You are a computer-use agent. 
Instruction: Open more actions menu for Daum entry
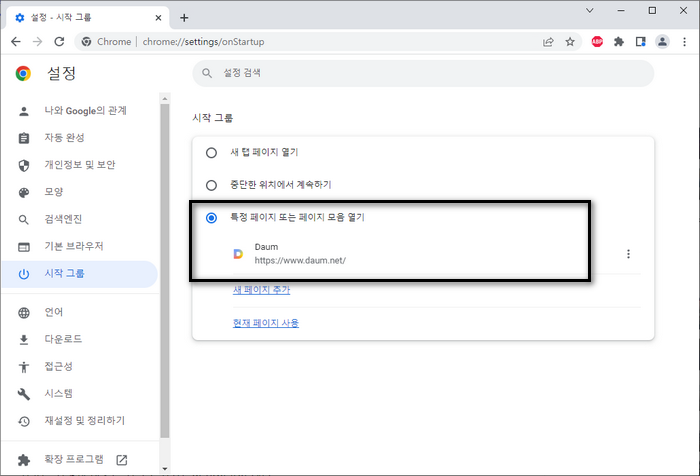click(628, 254)
